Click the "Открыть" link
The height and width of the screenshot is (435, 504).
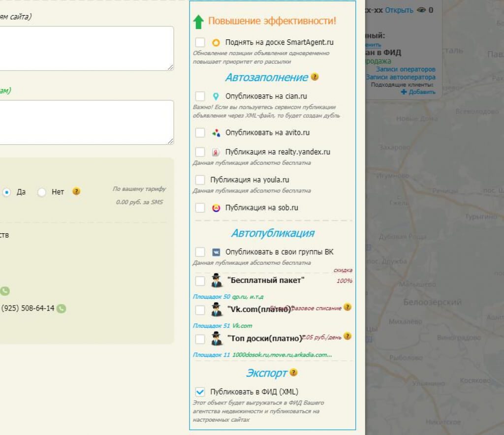399,10
